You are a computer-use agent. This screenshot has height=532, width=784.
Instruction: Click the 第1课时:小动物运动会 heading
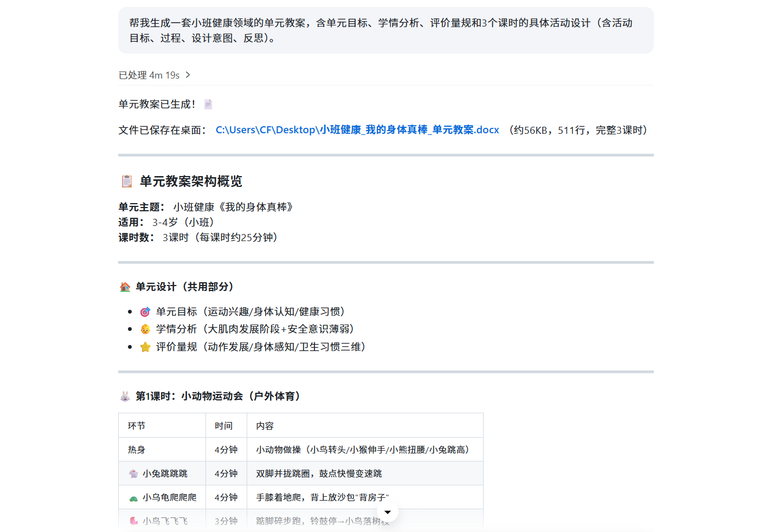click(x=218, y=396)
